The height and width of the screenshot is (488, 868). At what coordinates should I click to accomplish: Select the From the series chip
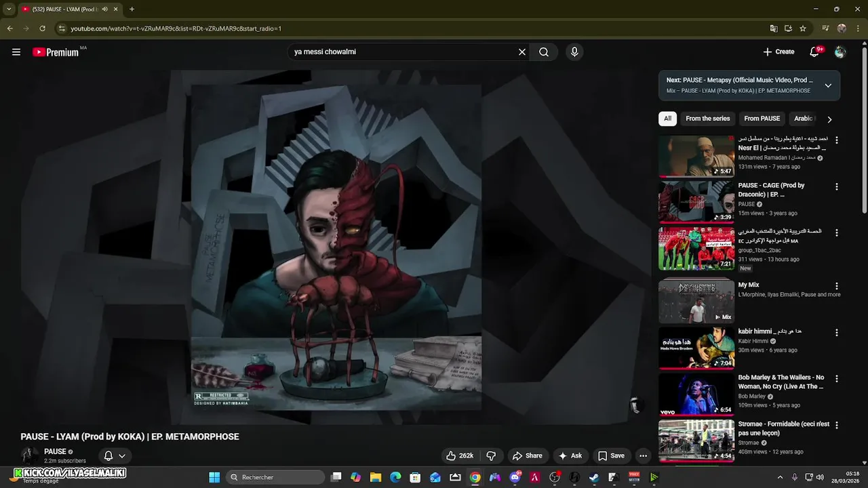708,119
